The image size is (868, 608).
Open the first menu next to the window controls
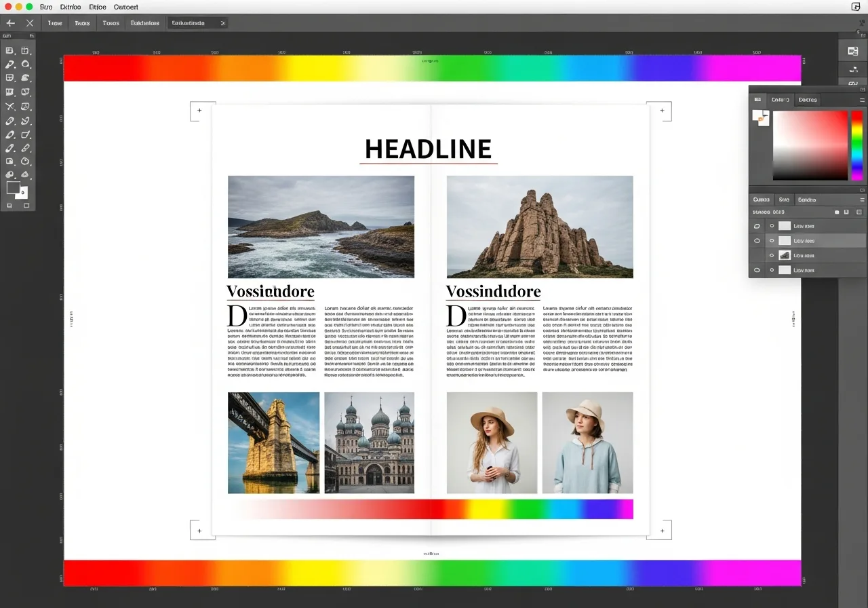46,7
